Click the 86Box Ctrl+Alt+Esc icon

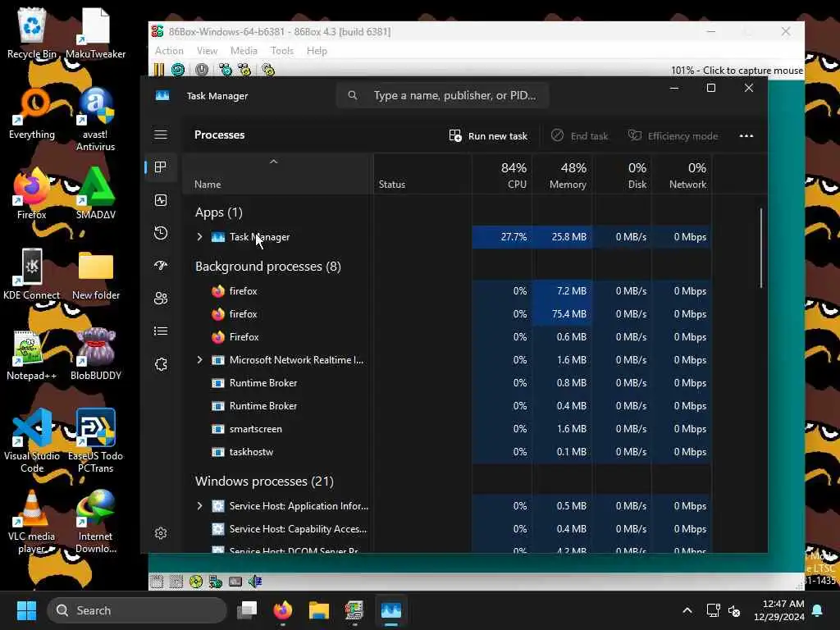pyautogui.click(x=244, y=69)
